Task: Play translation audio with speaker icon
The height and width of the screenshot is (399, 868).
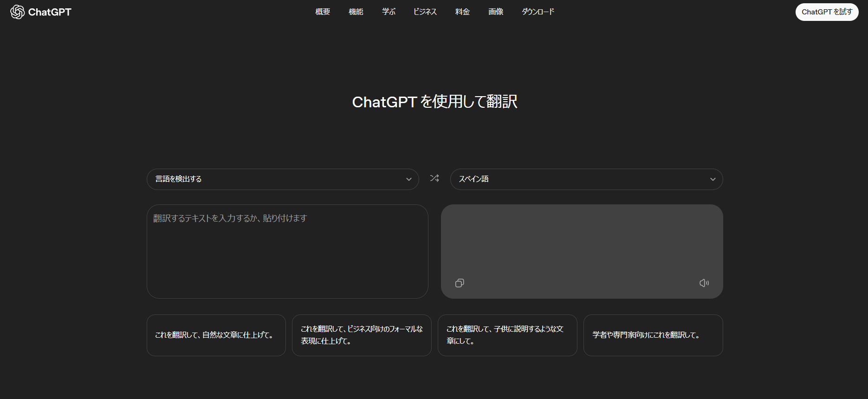Action: point(704,283)
